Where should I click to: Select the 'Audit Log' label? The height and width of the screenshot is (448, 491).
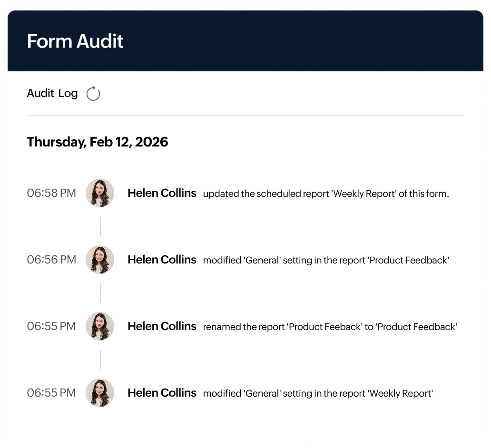(x=52, y=94)
